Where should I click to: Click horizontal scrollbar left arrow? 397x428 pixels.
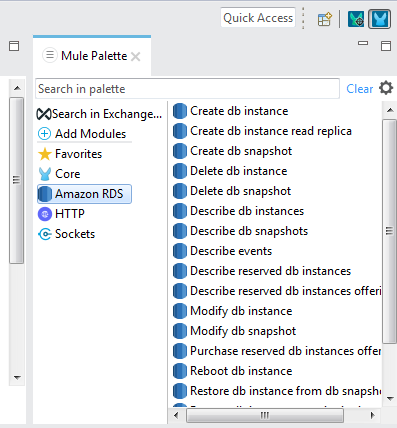click(176, 415)
